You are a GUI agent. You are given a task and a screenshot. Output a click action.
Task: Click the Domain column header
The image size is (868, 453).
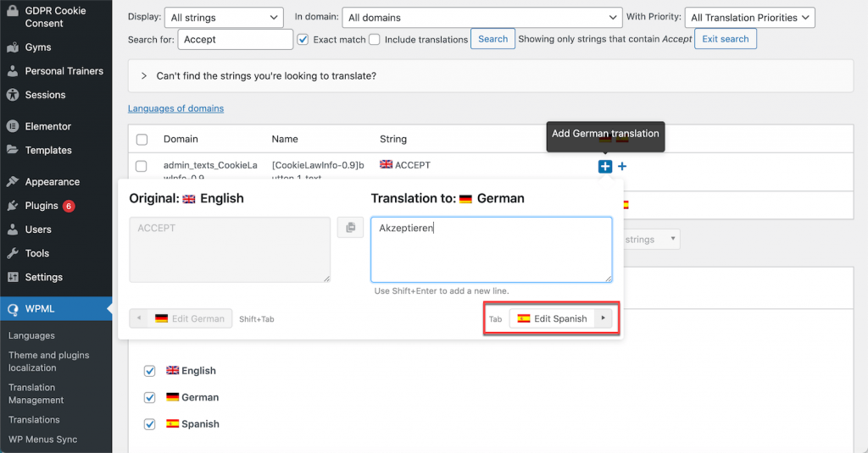[181, 139]
